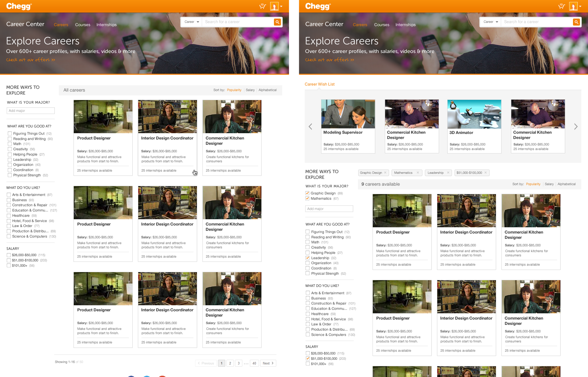The height and width of the screenshot is (377, 588).
Task: Open the Careers nav item on the left page
Action: (x=61, y=25)
